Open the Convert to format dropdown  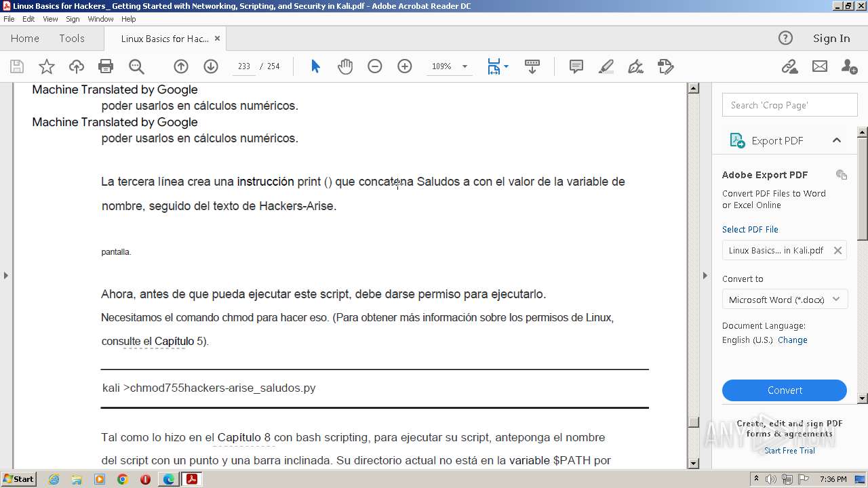click(x=785, y=300)
